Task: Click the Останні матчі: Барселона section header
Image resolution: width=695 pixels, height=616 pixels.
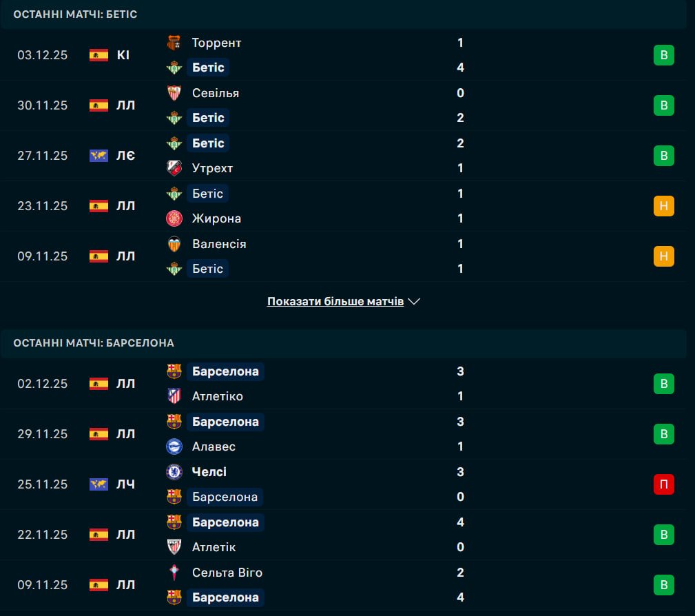Action: (x=94, y=342)
